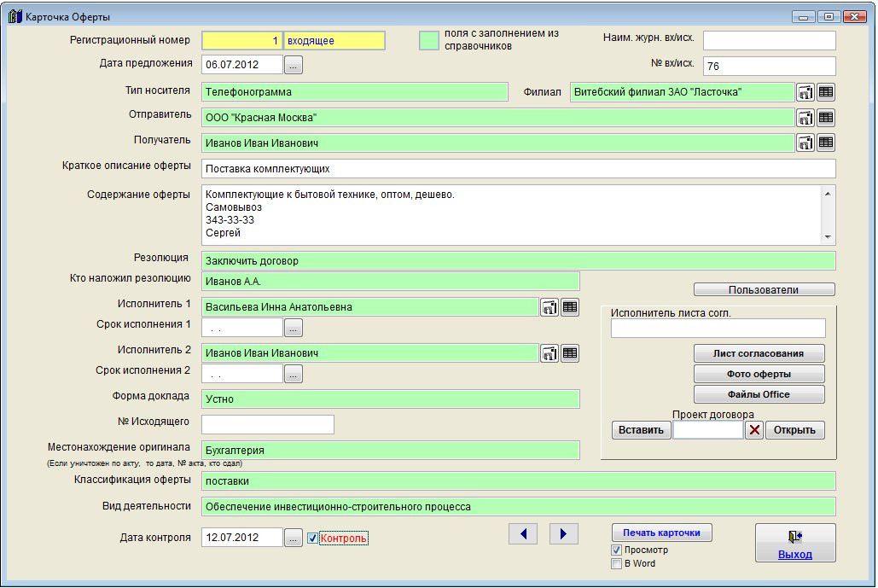Open the date picker for Дата контроля

(x=293, y=538)
